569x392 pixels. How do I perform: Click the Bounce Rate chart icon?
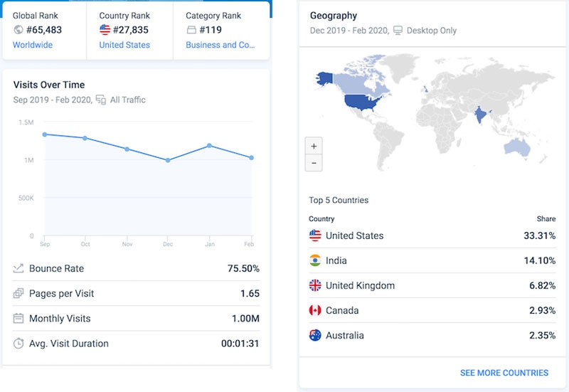tap(18, 269)
